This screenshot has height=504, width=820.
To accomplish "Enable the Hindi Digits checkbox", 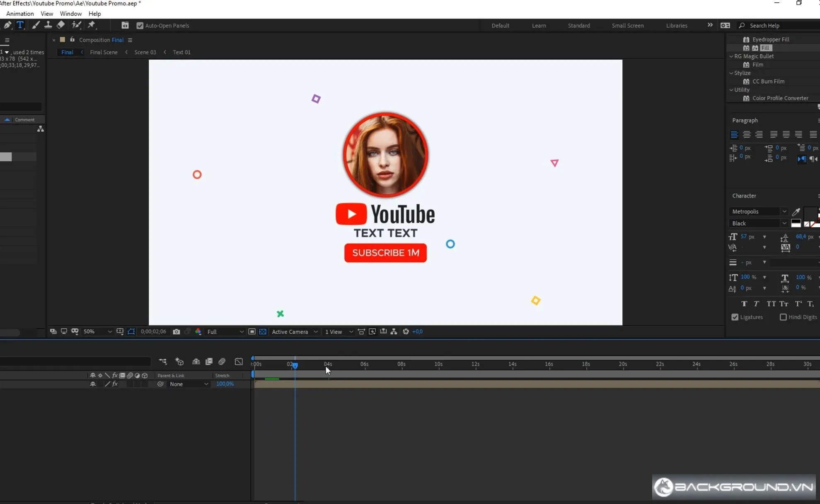I will point(783,317).
